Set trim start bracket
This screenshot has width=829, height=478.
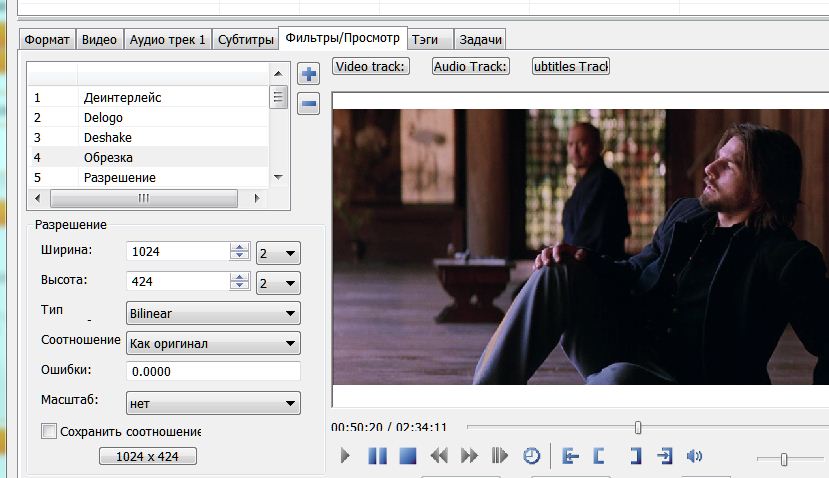(x=599, y=455)
